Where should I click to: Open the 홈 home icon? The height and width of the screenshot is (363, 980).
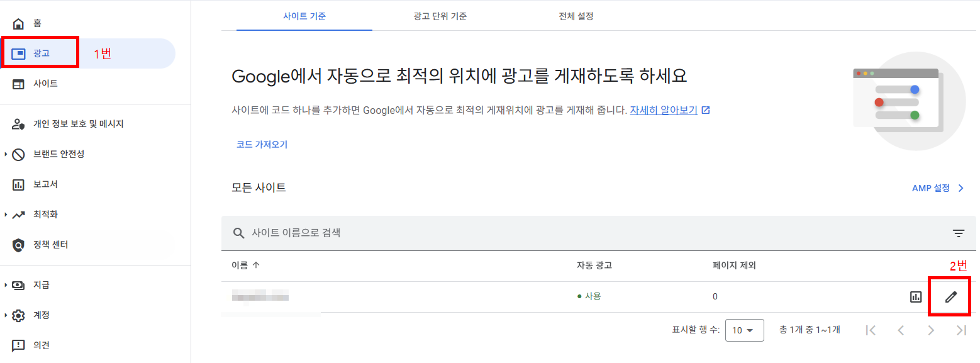[18, 23]
